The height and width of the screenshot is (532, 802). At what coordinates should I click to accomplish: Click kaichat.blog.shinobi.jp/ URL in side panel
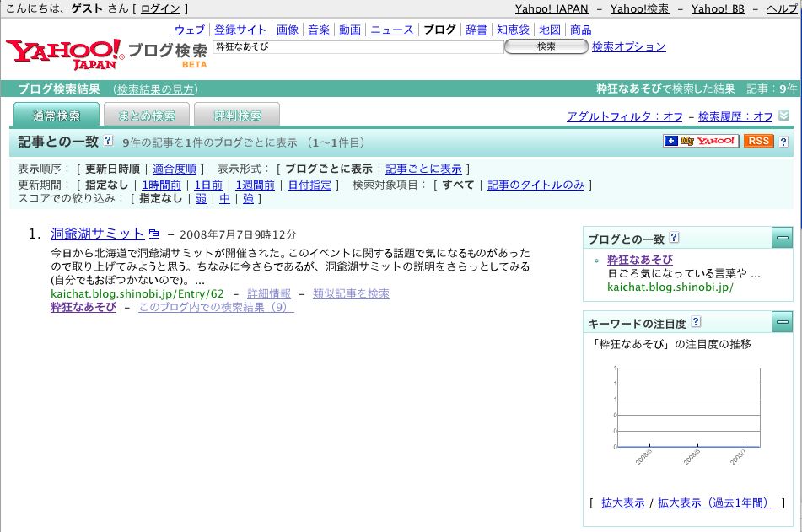[x=670, y=287]
